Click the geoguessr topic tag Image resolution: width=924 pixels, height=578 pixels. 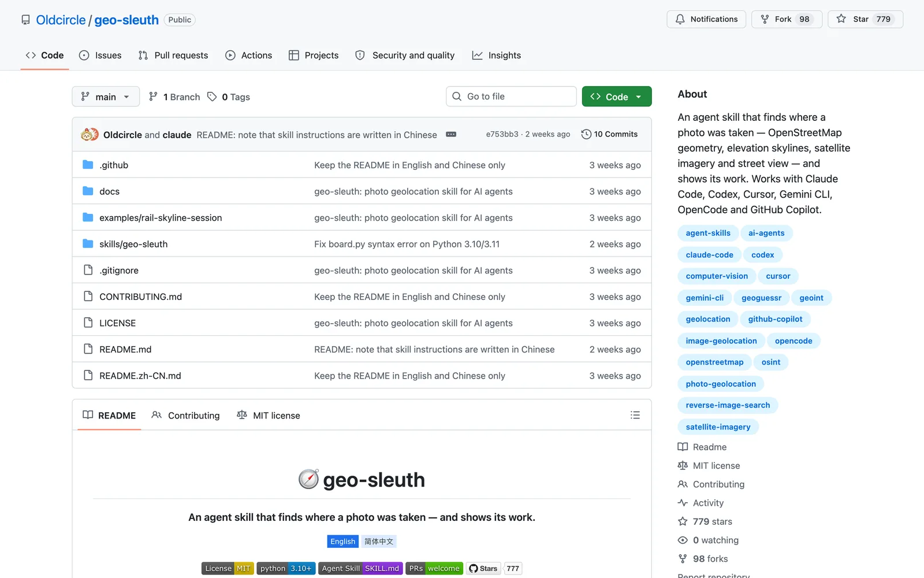761,298
